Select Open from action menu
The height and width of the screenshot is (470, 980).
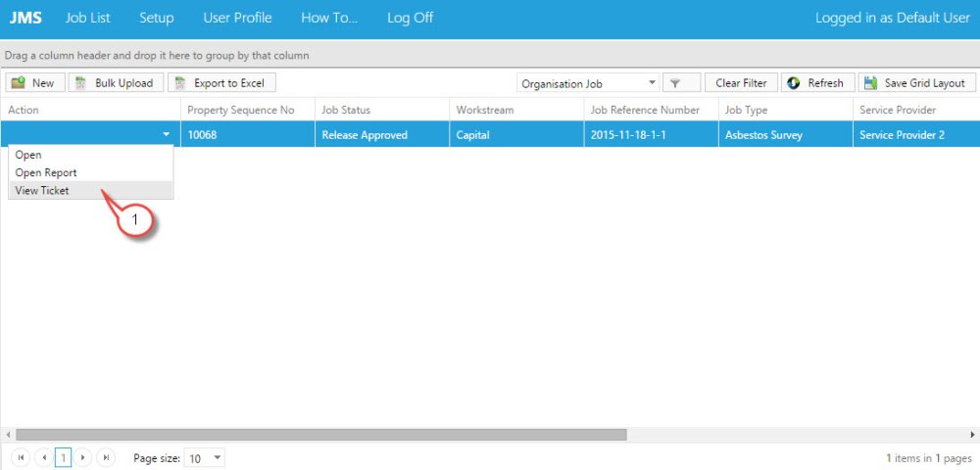pyautogui.click(x=90, y=155)
